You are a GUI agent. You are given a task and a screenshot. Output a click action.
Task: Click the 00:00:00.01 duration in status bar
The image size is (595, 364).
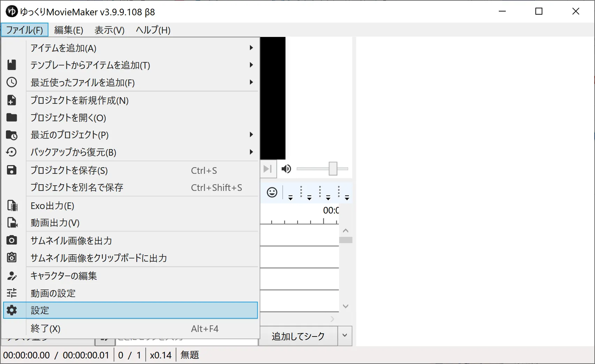[86, 355]
